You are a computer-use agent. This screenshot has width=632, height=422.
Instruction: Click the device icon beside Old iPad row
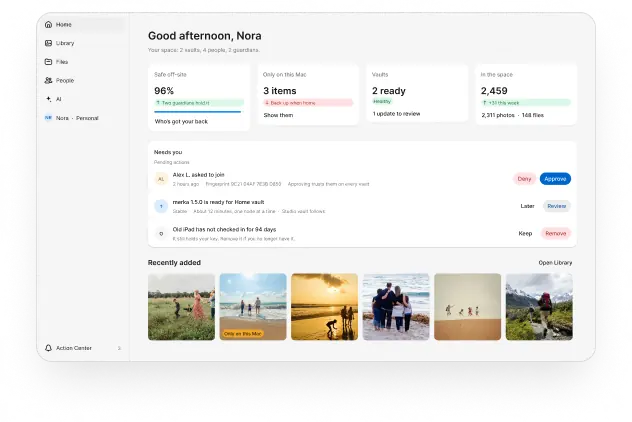point(161,234)
